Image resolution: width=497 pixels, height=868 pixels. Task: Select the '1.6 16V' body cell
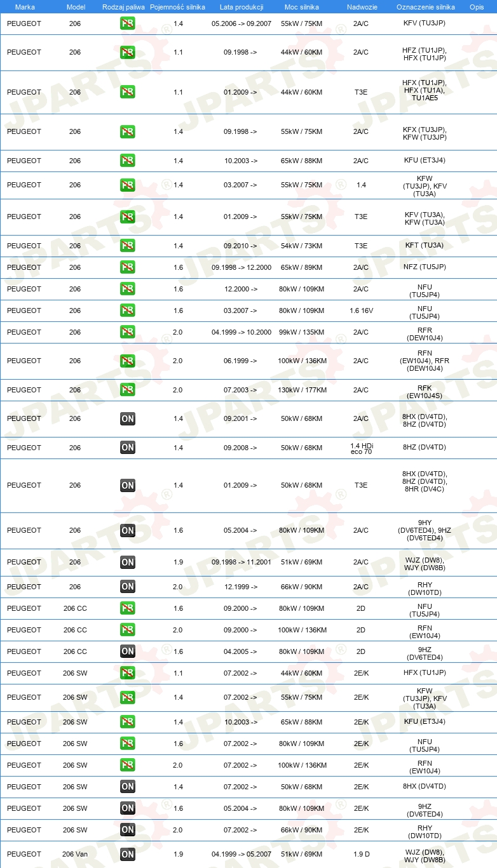(361, 310)
